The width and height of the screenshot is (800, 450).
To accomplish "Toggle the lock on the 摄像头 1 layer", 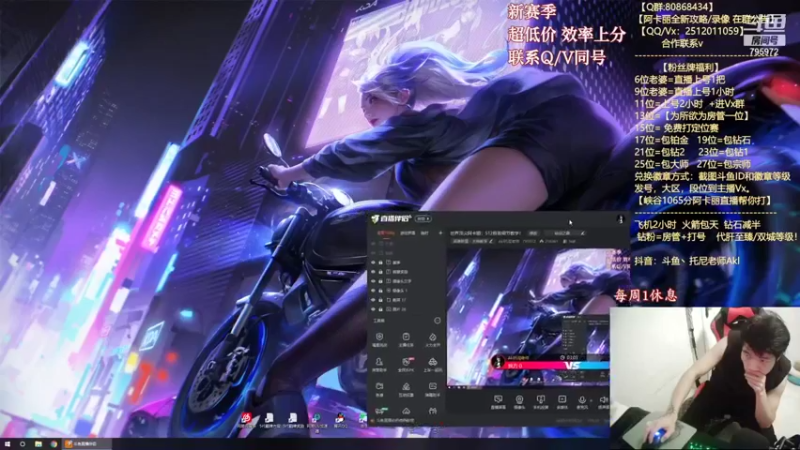I will click(380, 290).
